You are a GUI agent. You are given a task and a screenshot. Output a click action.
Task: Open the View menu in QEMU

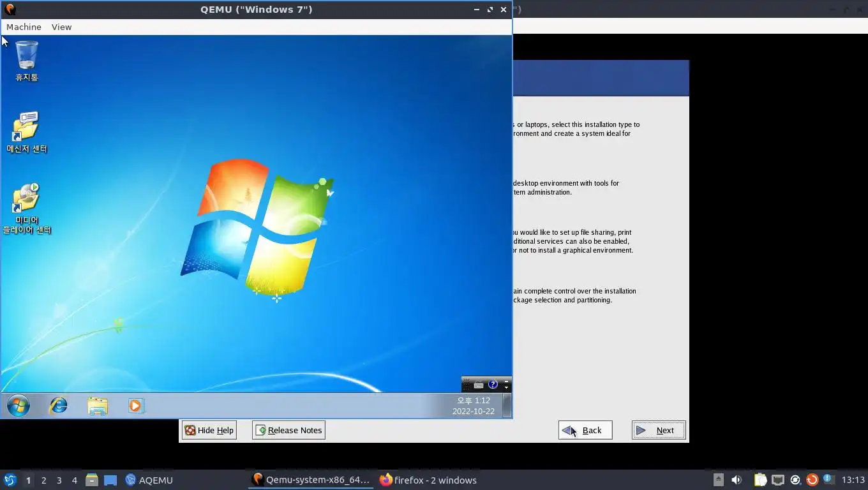pyautogui.click(x=61, y=27)
